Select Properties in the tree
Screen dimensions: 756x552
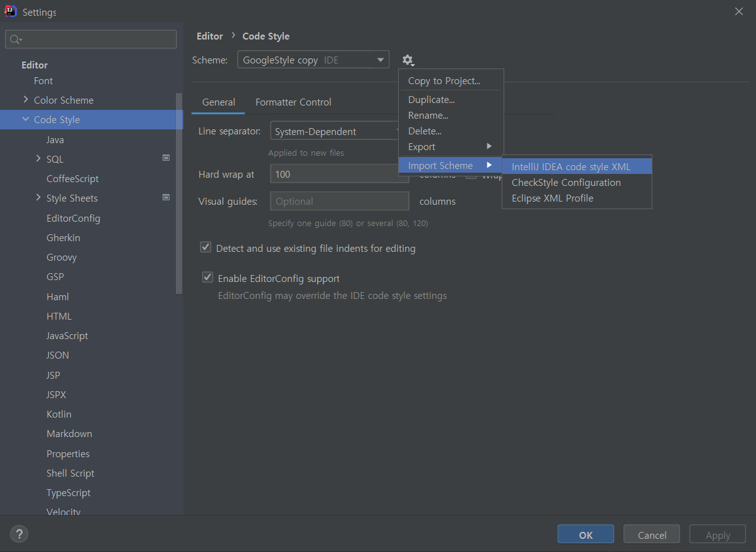68,453
